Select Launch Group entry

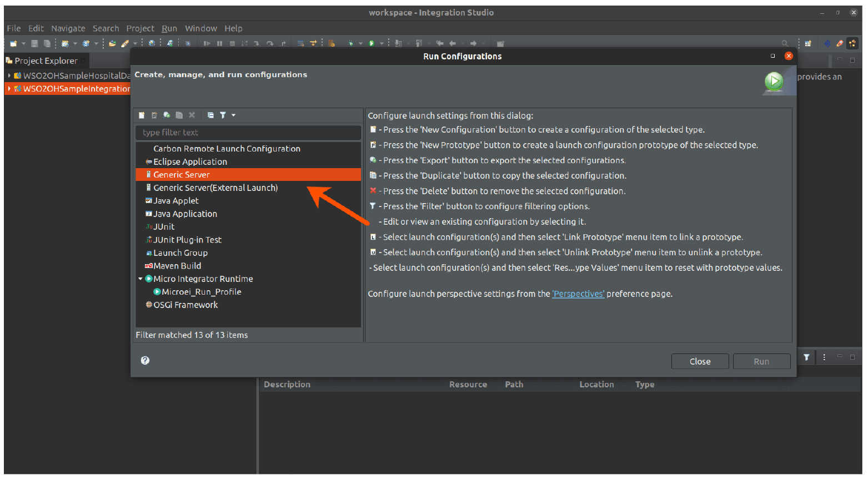(180, 253)
